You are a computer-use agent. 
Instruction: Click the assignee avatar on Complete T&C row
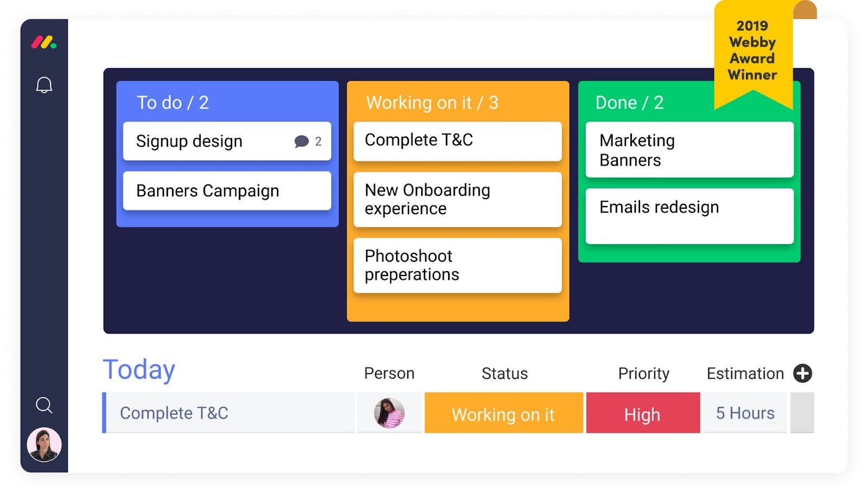pyautogui.click(x=388, y=413)
